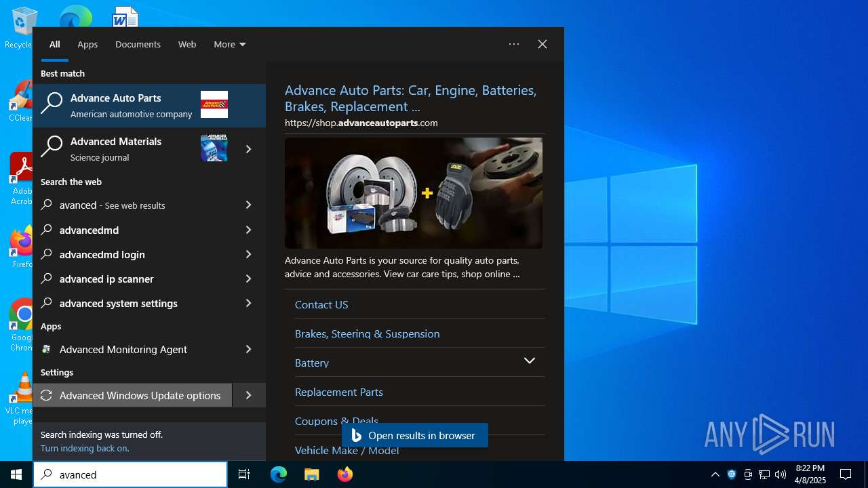Expand the 'avanced' web results arrow
The height and width of the screenshot is (488, 868).
[x=249, y=205]
